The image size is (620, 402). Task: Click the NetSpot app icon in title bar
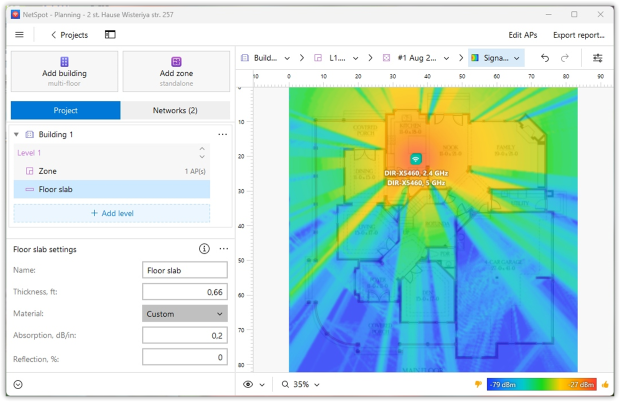[15, 15]
